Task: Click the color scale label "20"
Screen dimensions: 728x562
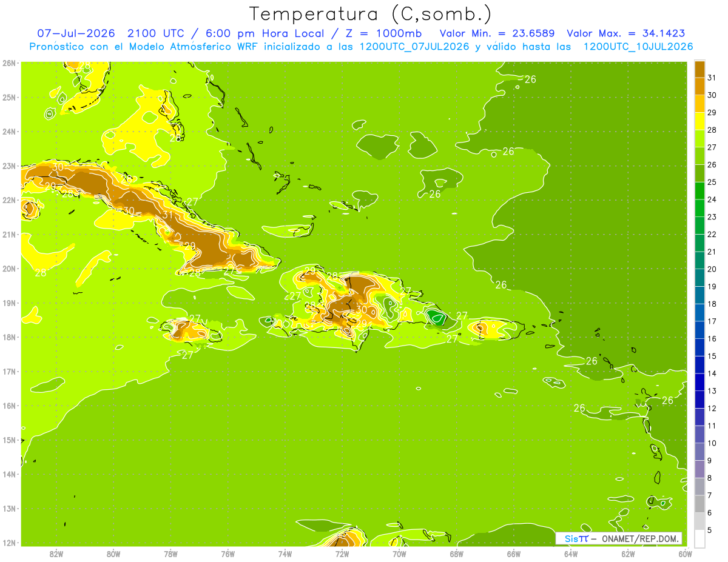Action: [x=712, y=269]
